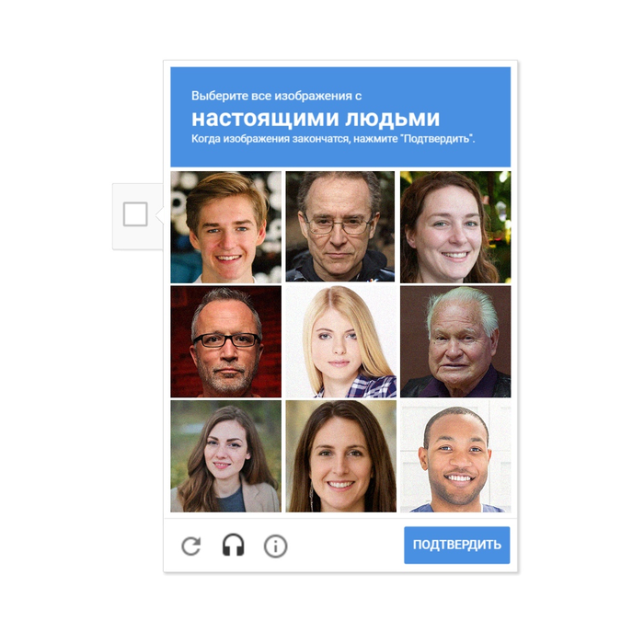The height and width of the screenshot is (644, 644).
Task: Click the text Выберите все изображения с
Action: (x=276, y=96)
